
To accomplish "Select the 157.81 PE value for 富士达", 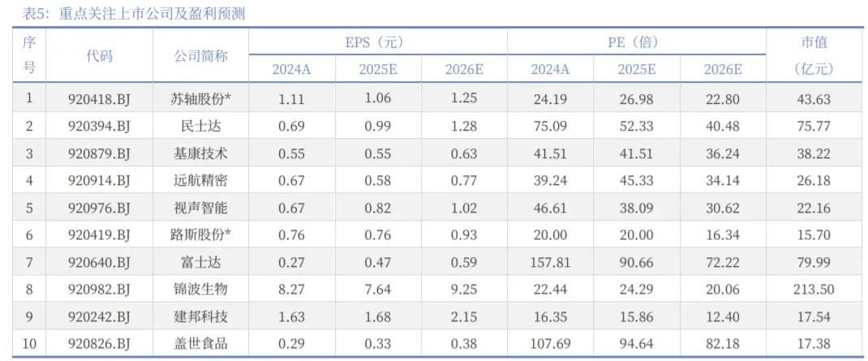I will (x=550, y=262).
